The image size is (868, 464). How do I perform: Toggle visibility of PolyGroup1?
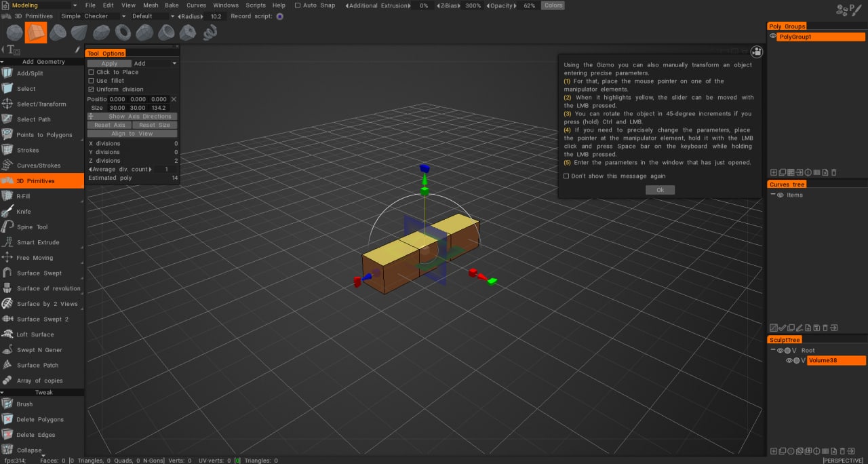[x=772, y=37]
